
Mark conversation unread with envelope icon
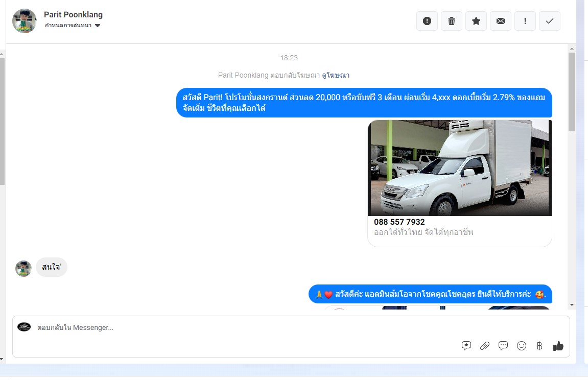(501, 21)
